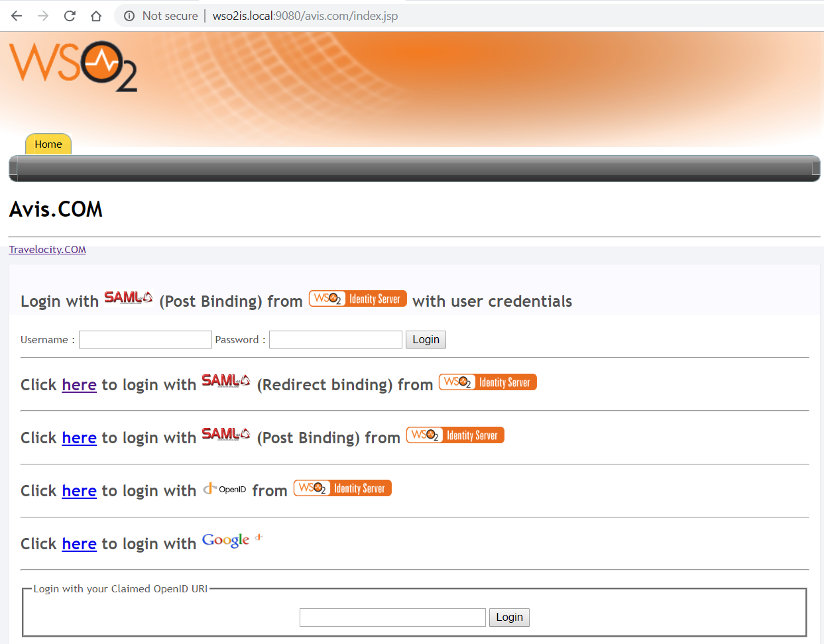Click the 'Password :' label
The width and height of the screenshot is (824, 644).
[x=240, y=340]
